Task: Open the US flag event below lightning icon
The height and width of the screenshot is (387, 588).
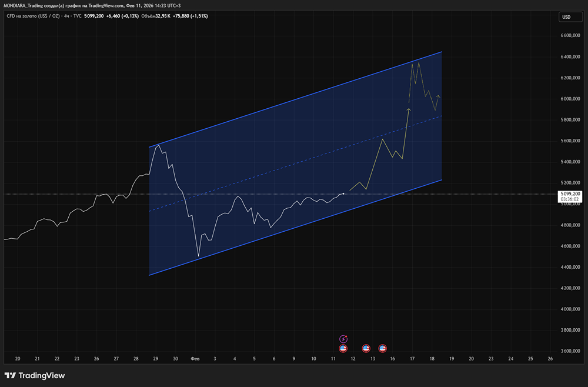Action: coord(343,348)
